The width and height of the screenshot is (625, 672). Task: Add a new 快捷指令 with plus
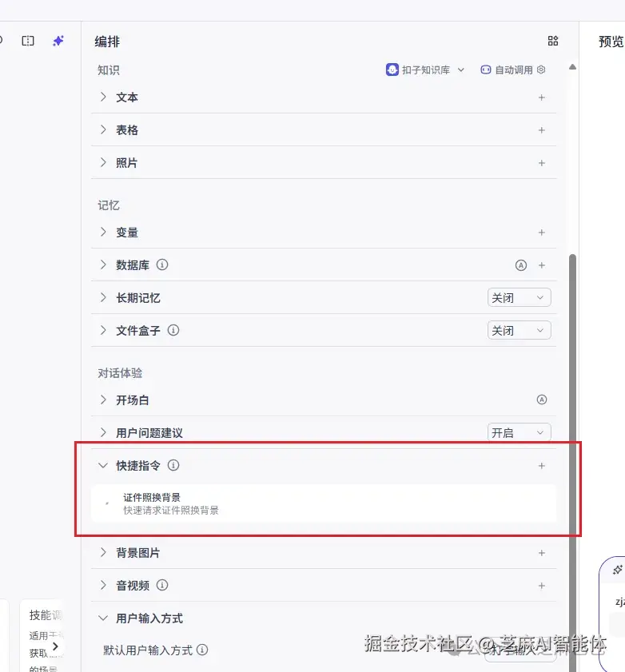pyautogui.click(x=541, y=465)
